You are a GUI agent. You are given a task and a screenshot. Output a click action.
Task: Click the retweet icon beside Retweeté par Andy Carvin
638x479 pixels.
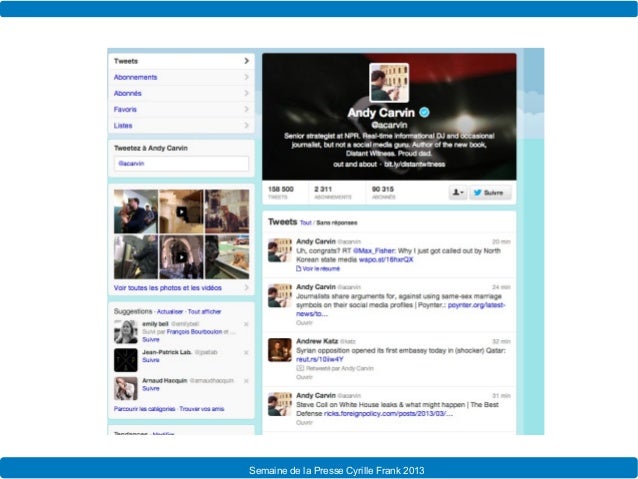(x=300, y=368)
